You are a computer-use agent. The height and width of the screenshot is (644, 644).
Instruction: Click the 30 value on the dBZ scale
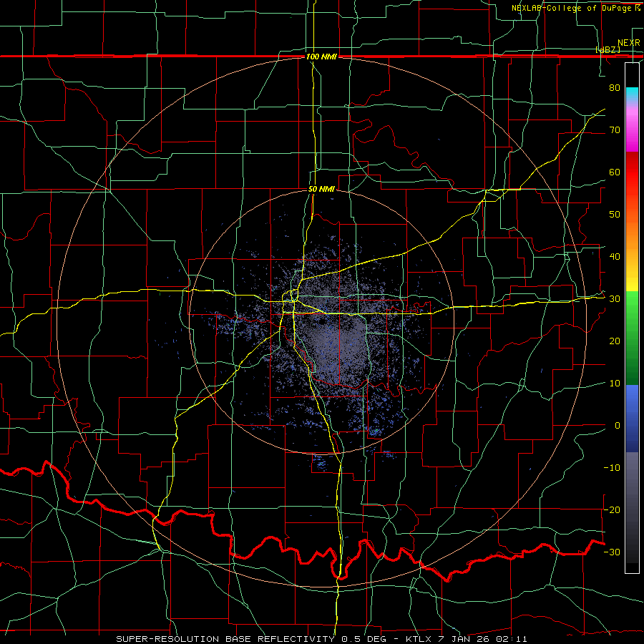(x=615, y=299)
